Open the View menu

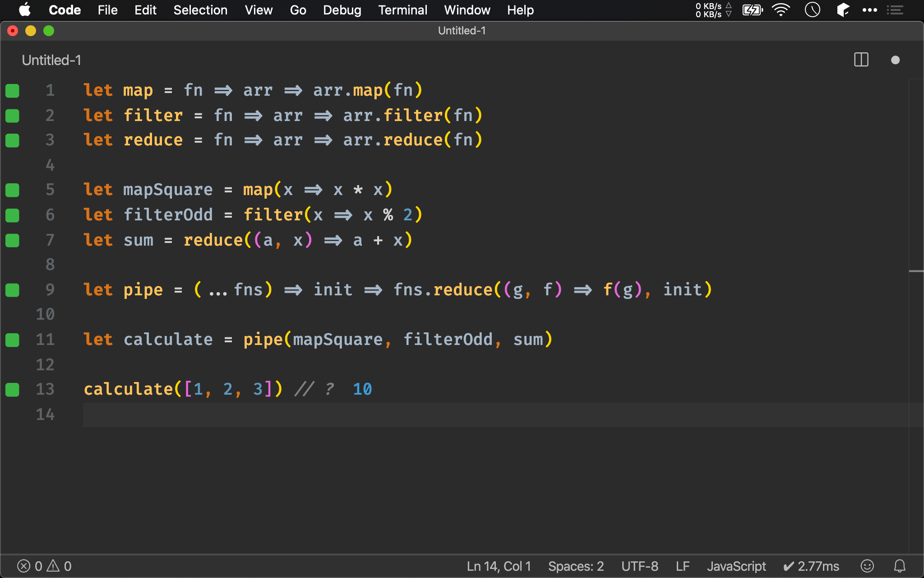259,10
